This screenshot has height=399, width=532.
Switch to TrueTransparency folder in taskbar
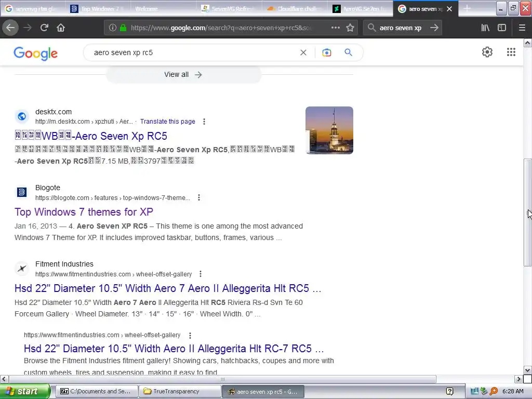click(180, 391)
